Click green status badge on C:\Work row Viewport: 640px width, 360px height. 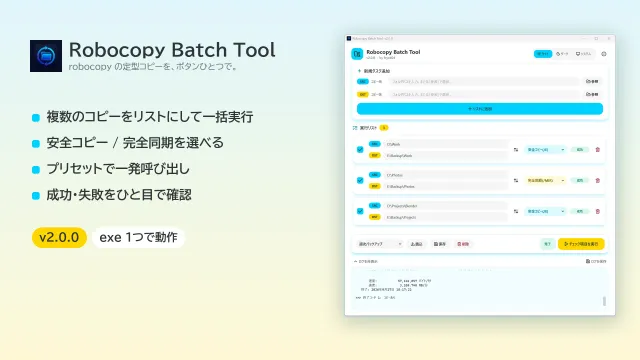(580, 150)
